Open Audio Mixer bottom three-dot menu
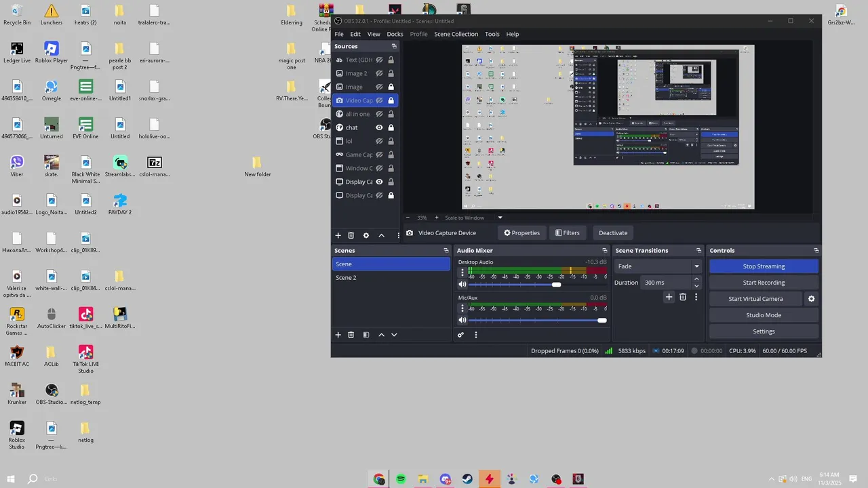 pos(475,335)
